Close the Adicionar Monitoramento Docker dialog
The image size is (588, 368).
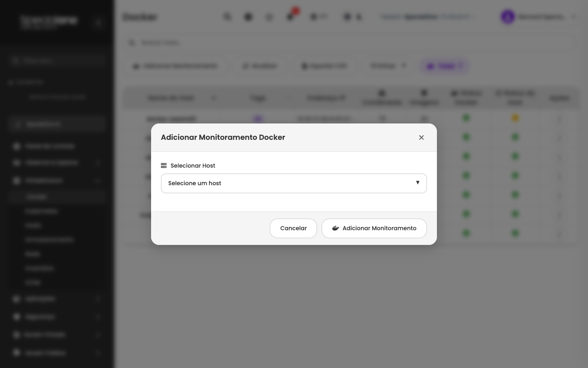tap(421, 137)
